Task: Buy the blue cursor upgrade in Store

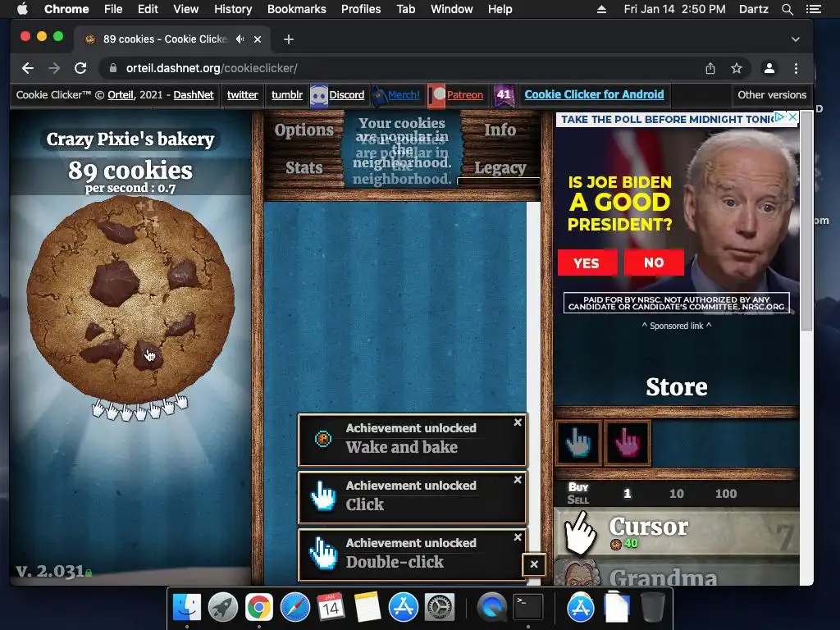Action: pos(578,442)
